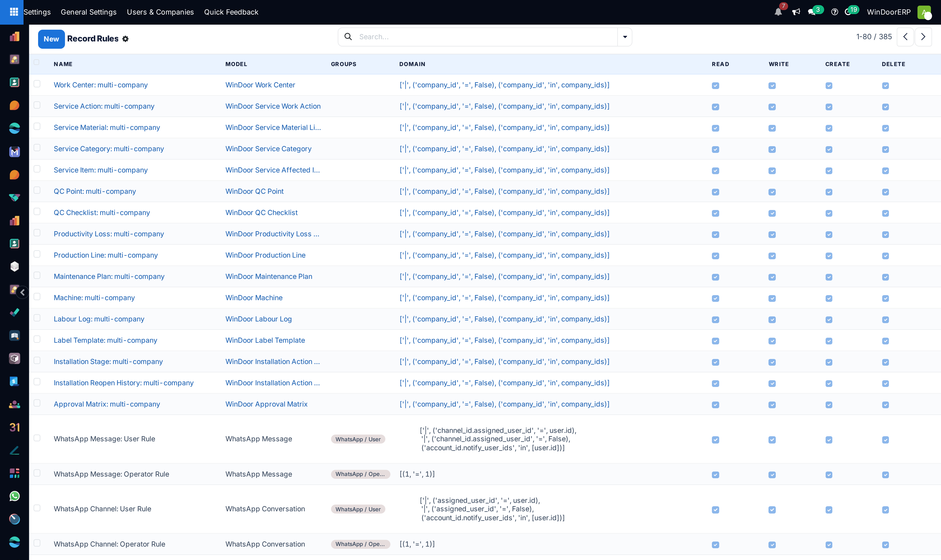
Task: Open the Employees people app in sidebar
Action: pos(14,404)
